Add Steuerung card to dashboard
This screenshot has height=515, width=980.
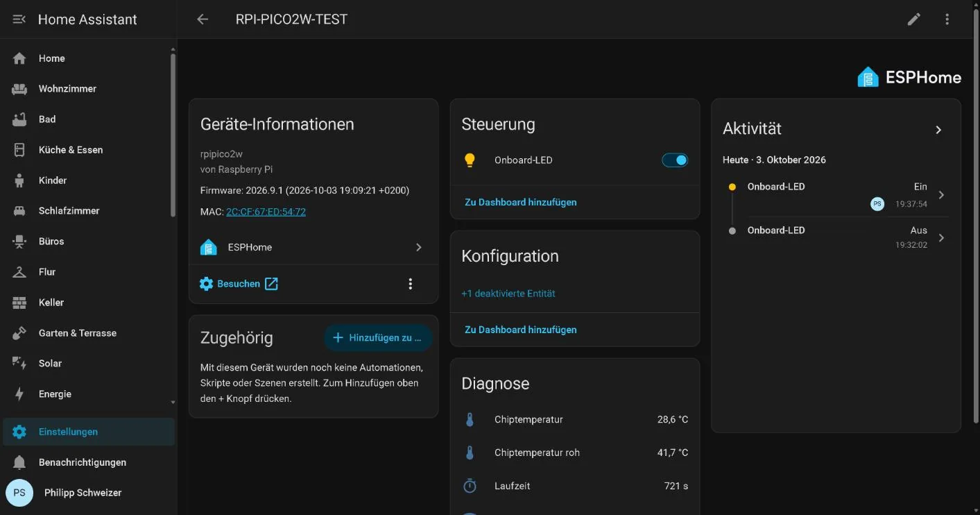tap(521, 203)
